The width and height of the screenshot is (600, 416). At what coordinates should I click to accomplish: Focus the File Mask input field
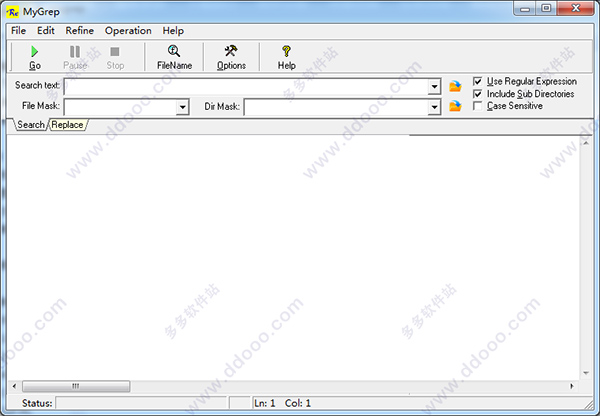tap(120, 107)
